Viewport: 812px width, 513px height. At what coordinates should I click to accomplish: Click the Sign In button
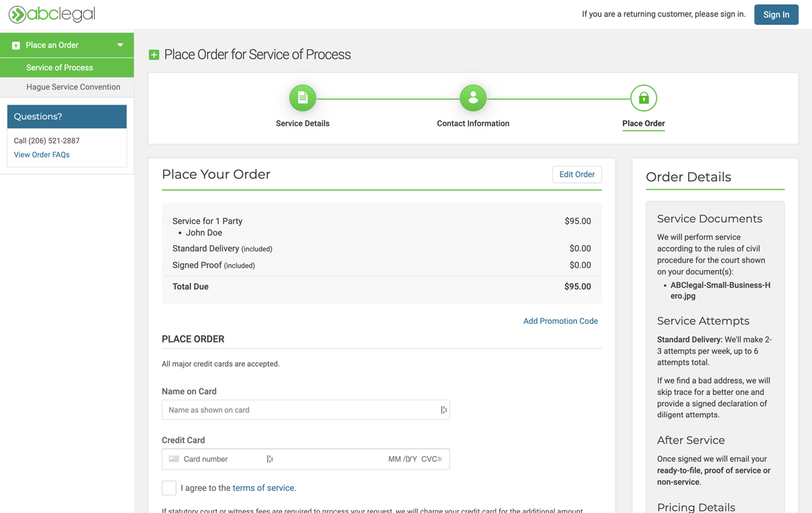click(x=776, y=15)
